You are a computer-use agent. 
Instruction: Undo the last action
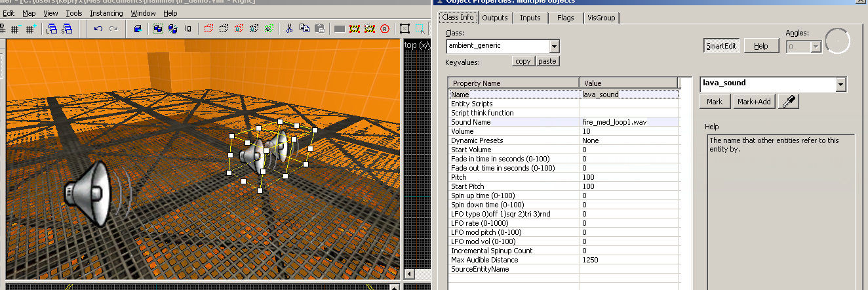click(98, 28)
